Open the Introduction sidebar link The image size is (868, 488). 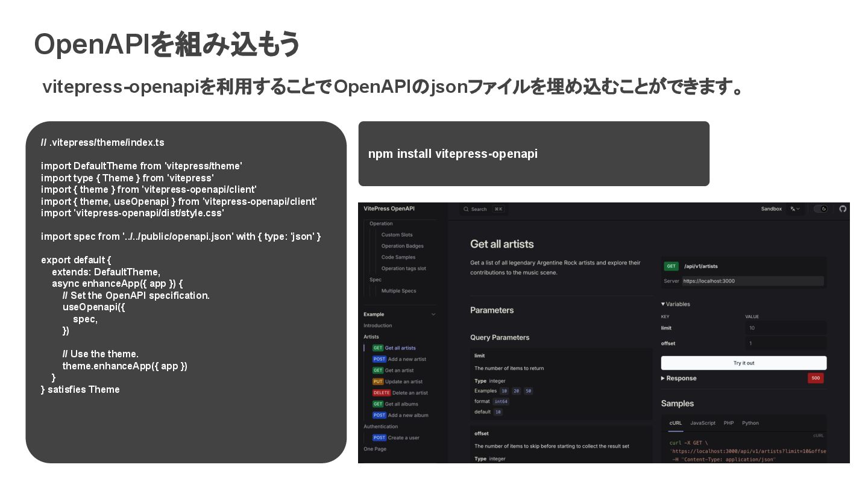coord(377,325)
